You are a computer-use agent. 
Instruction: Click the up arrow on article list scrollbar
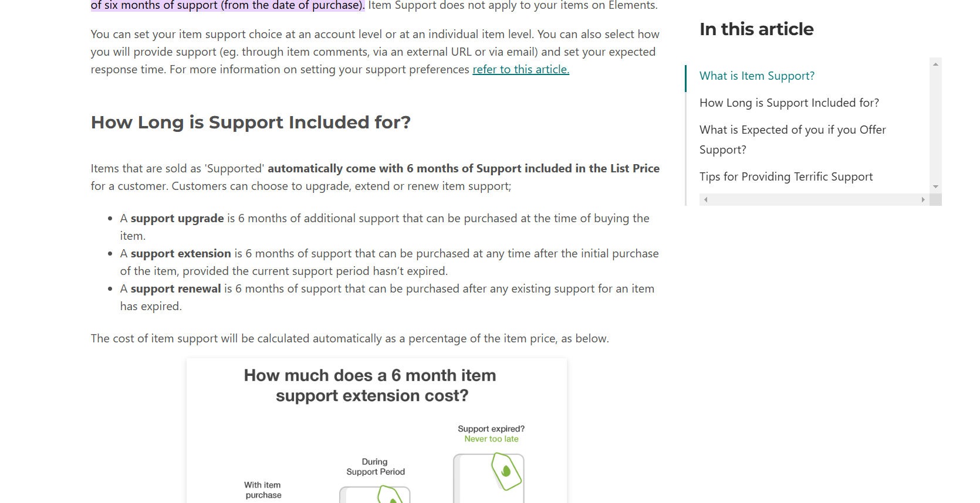coord(935,64)
